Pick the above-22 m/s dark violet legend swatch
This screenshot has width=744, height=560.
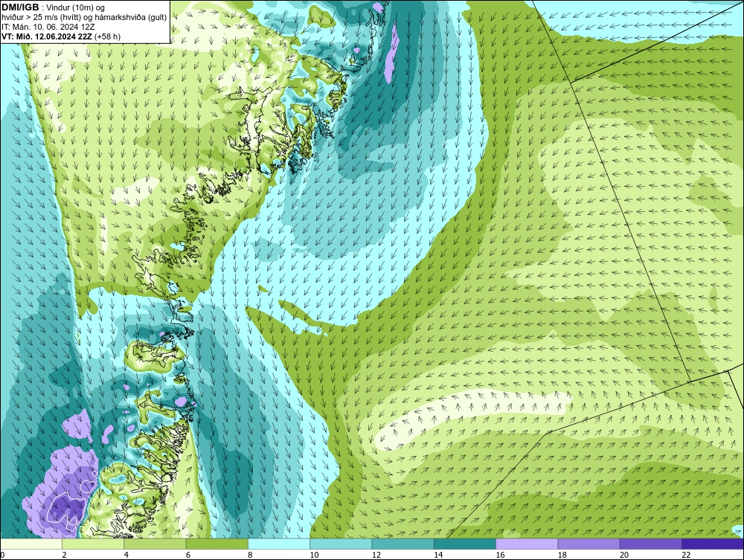(712, 544)
